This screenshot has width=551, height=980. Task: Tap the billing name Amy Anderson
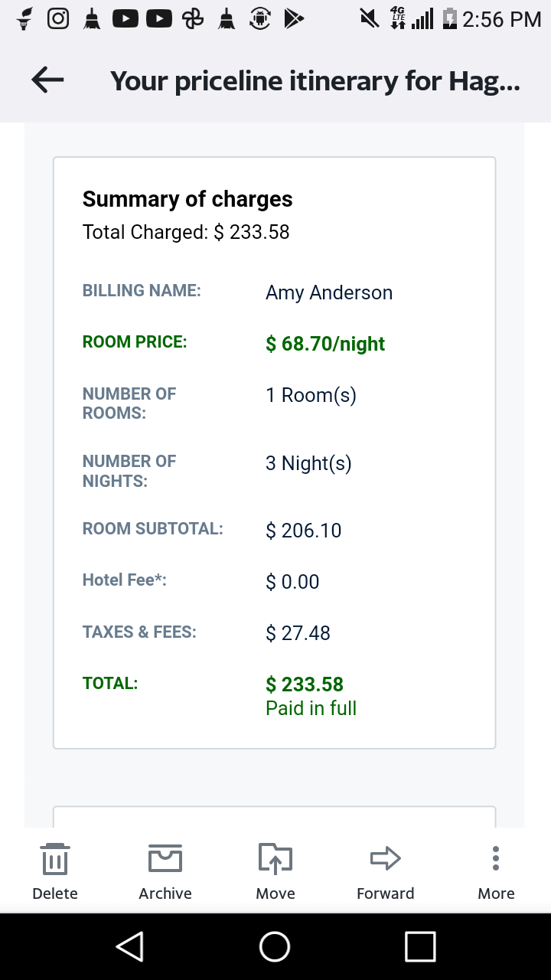point(329,292)
